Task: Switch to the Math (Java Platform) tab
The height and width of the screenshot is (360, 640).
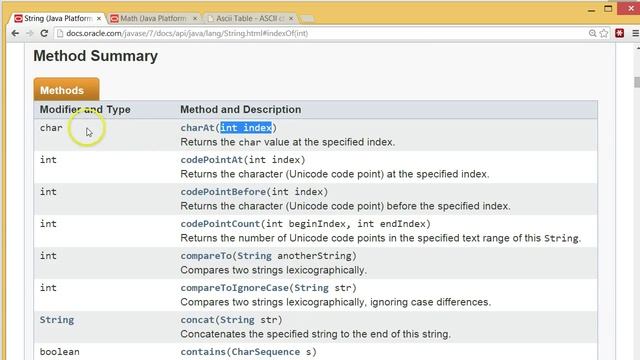Action: (153, 19)
